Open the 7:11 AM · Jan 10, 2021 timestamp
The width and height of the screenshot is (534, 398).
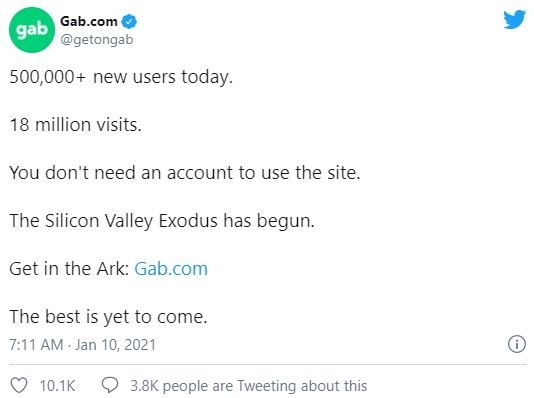click(82, 345)
